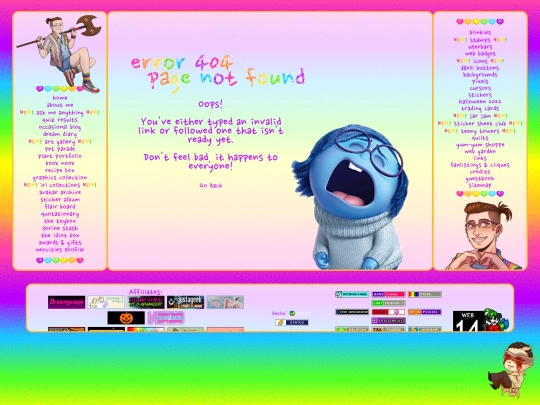Screen dimensions: 540x405
Task: Open quiz results
Action: tap(60, 120)
